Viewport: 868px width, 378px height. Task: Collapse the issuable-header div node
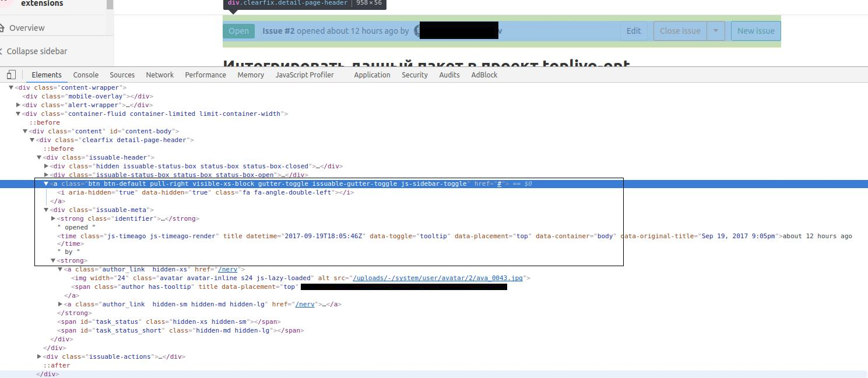(39, 157)
